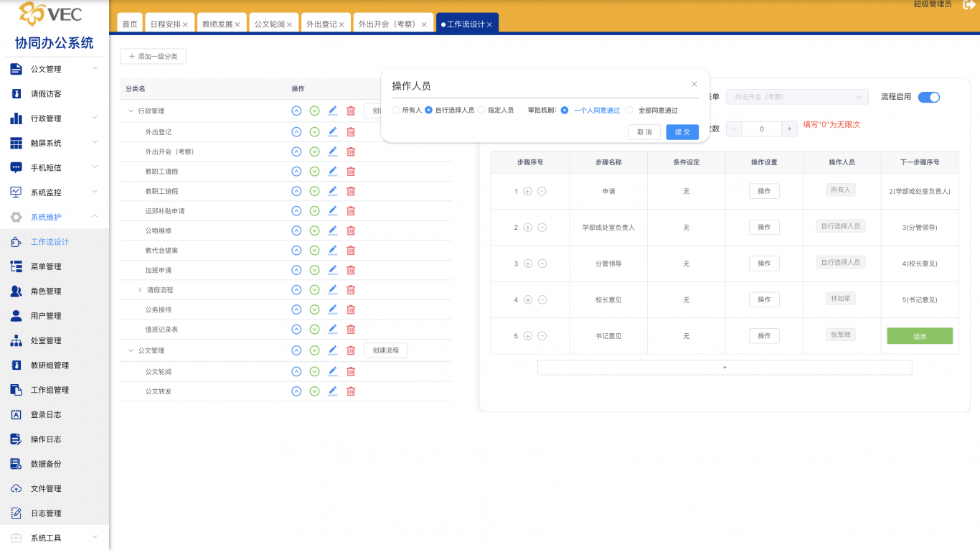Click the 添加一级分类 button
This screenshot has height=550, width=980.
[x=154, y=56]
